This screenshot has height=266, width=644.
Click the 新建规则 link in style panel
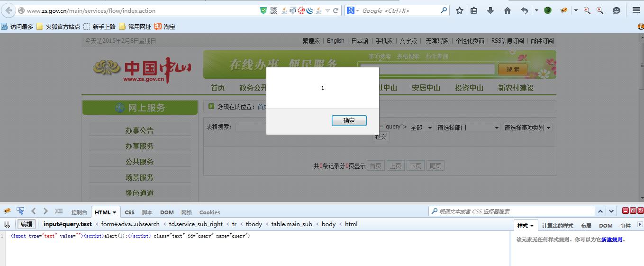(612, 239)
